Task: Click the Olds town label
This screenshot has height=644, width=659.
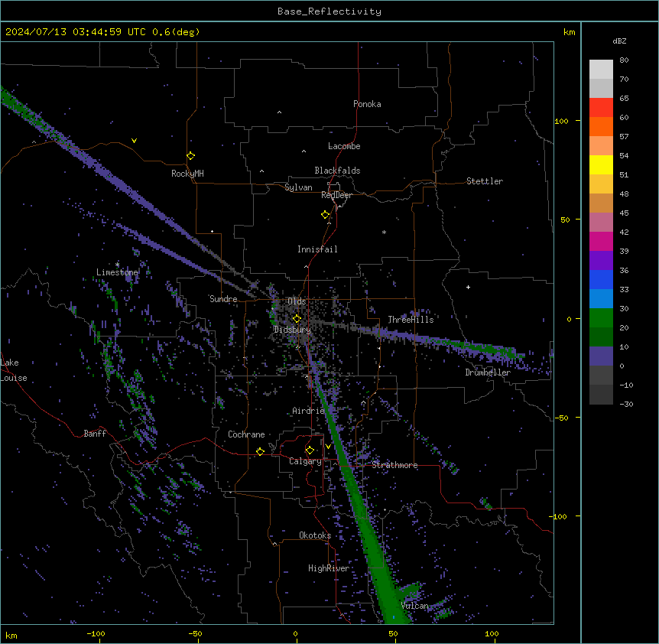Action: [x=297, y=301]
